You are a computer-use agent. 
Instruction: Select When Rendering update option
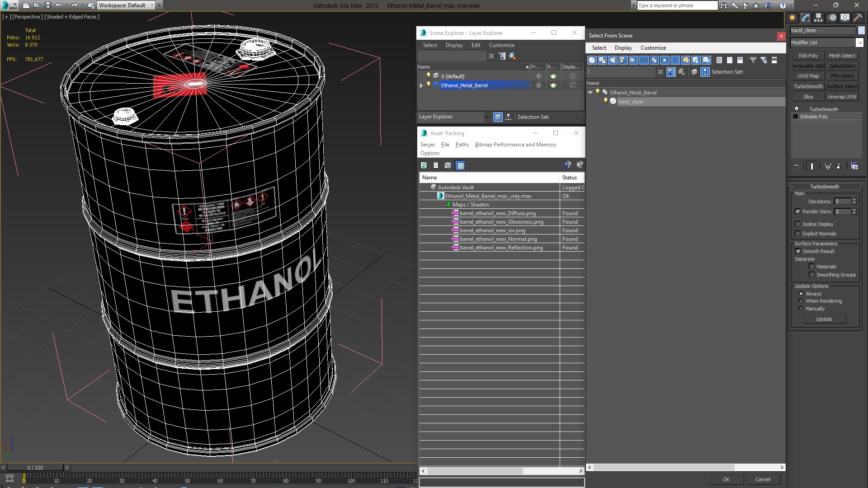(x=801, y=301)
